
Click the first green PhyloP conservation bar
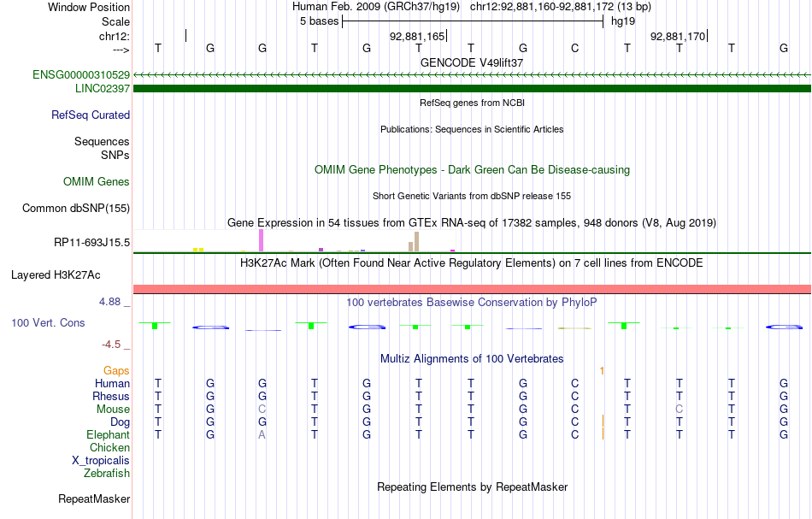point(155,325)
